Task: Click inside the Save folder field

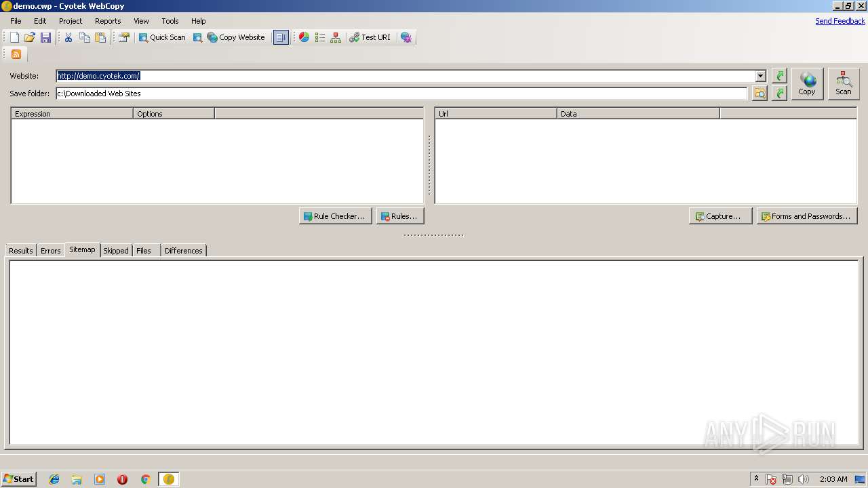Action: [401, 94]
